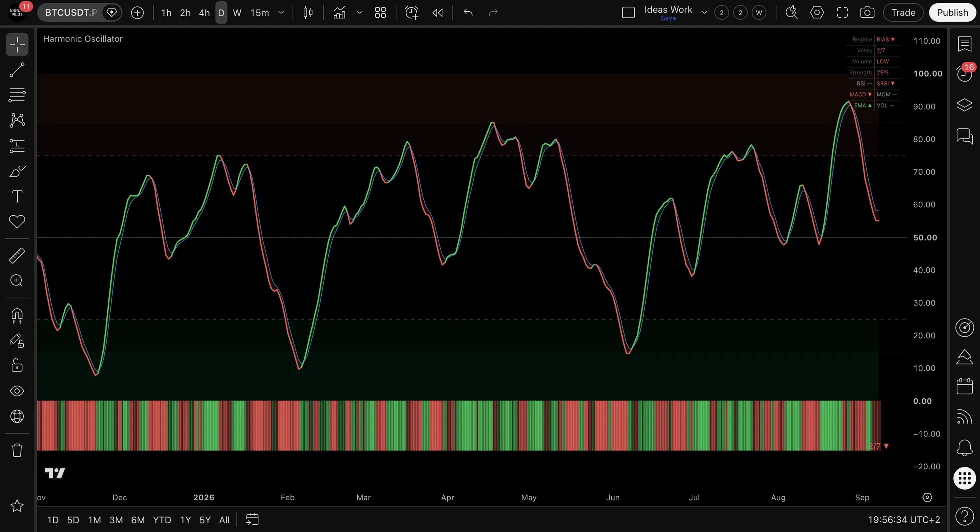Viewport: 980px width, 532px height.
Task: Open the chats panel icon
Action: (965, 136)
